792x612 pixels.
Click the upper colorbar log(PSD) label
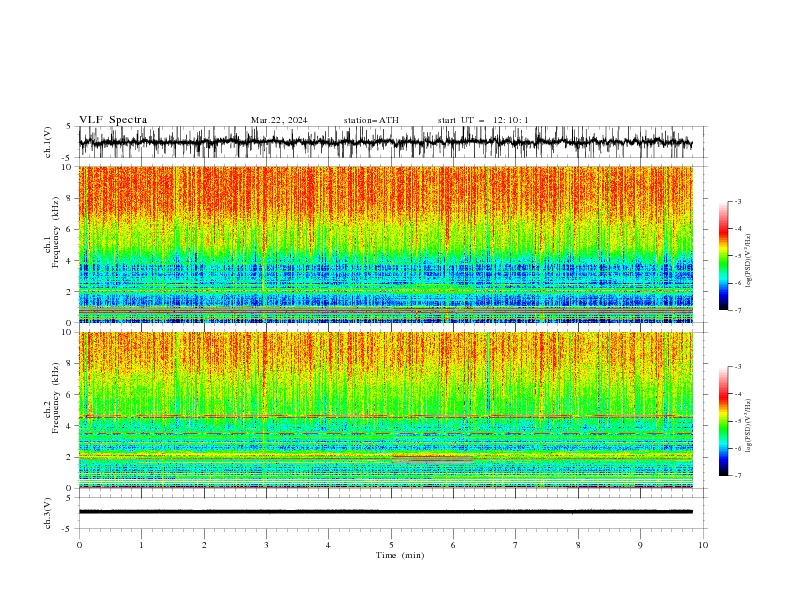click(x=749, y=261)
